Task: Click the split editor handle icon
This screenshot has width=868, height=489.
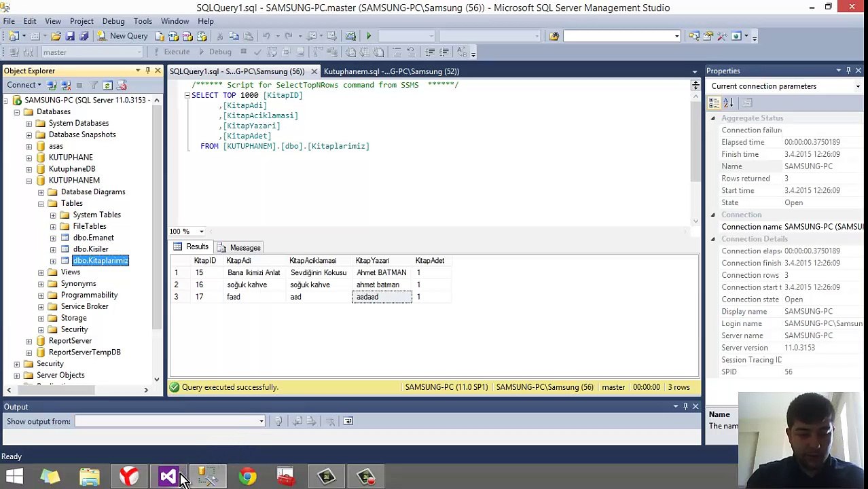Action: [x=695, y=85]
